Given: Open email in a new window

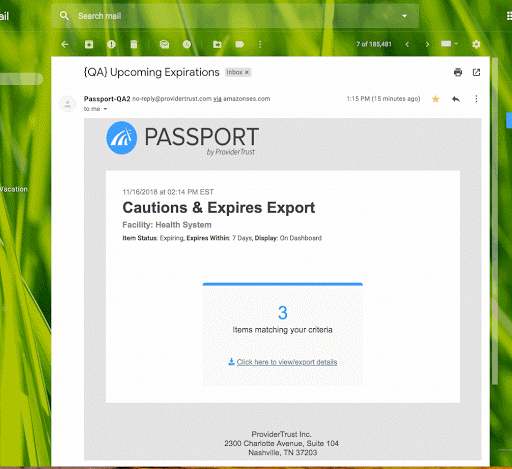Looking at the screenshot, I should [476, 72].
